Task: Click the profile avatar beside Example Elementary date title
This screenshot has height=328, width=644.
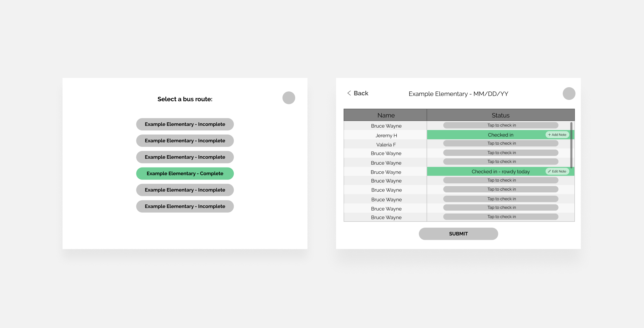Action: [x=569, y=94]
